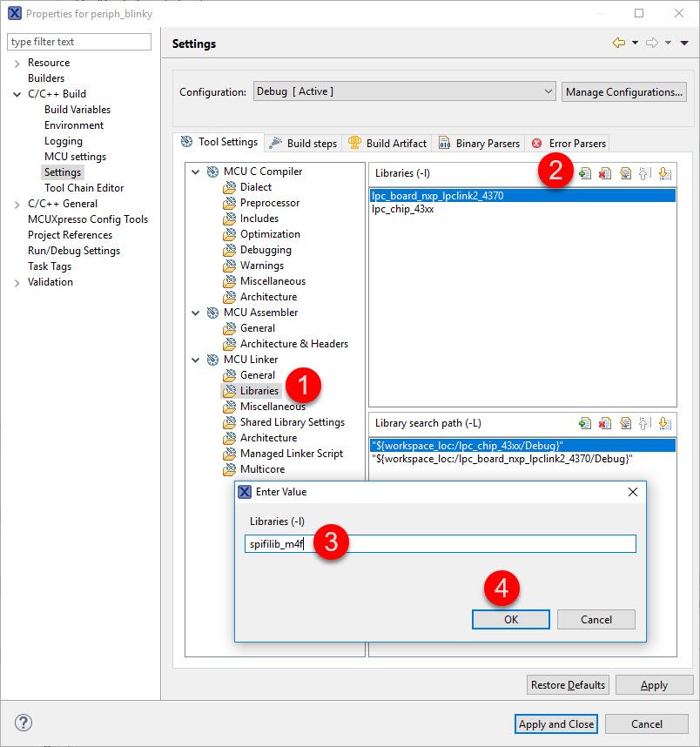Open the help icon at bottom left

click(x=22, y=723)
